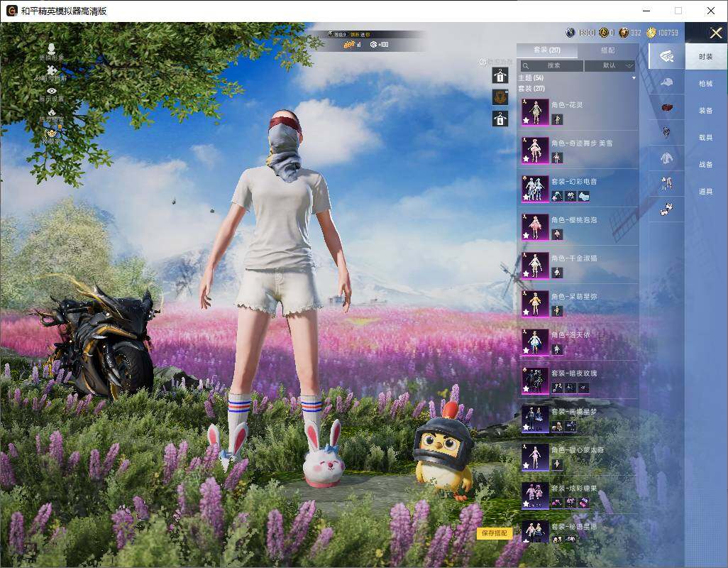
Task: Open the flame-icon 热力 menu
Action: (x=52, y=112)
